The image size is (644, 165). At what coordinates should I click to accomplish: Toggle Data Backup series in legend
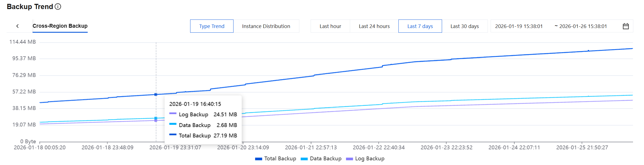[325, 159]
